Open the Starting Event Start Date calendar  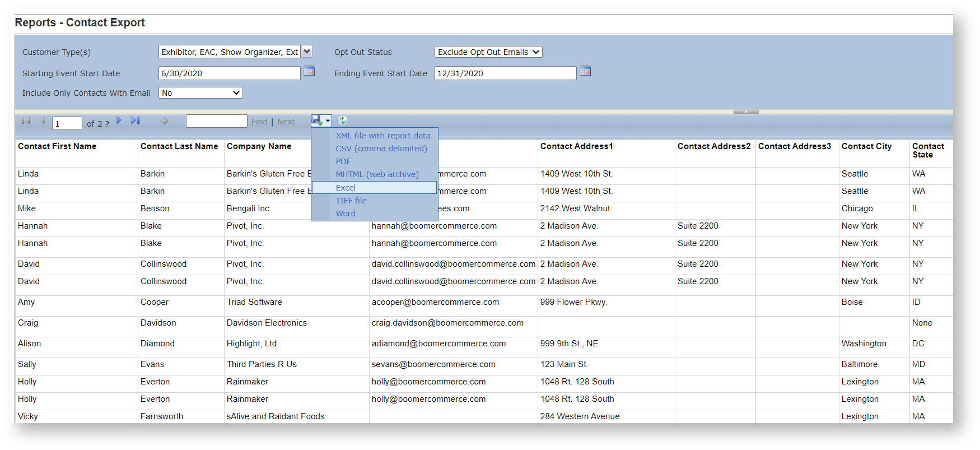[x=309, y=72]
